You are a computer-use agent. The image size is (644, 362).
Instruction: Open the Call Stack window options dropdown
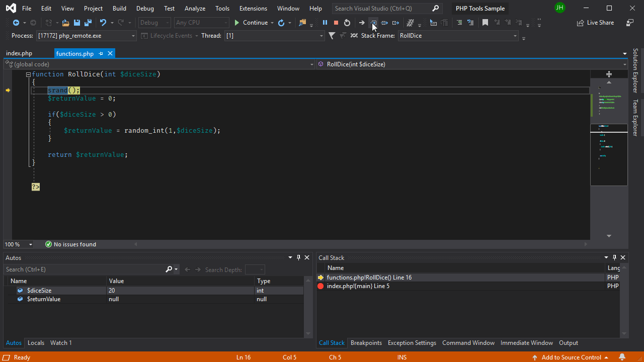tap(606, 257)
